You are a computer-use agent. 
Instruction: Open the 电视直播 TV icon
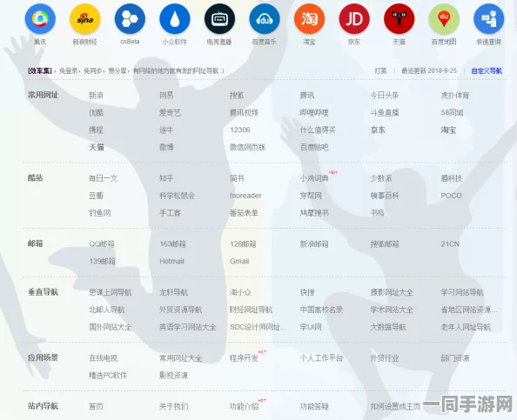[x=219, y=19]
